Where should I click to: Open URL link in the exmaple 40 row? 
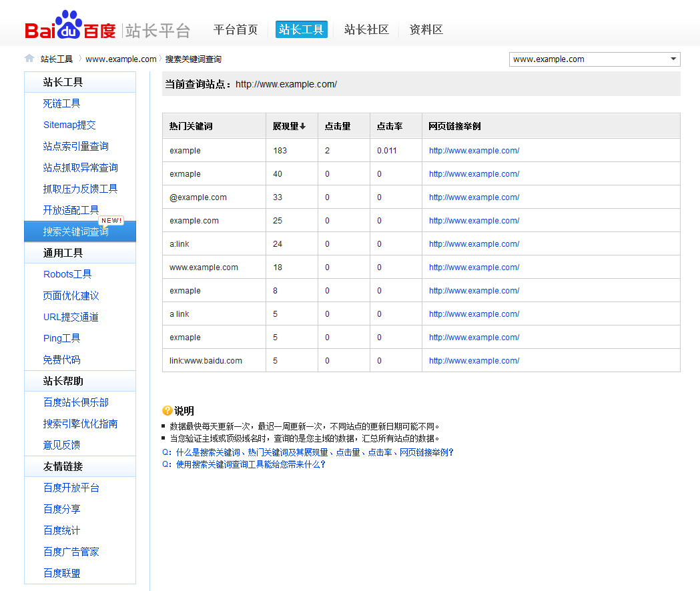pyautogui.click(x=474, y=174)
